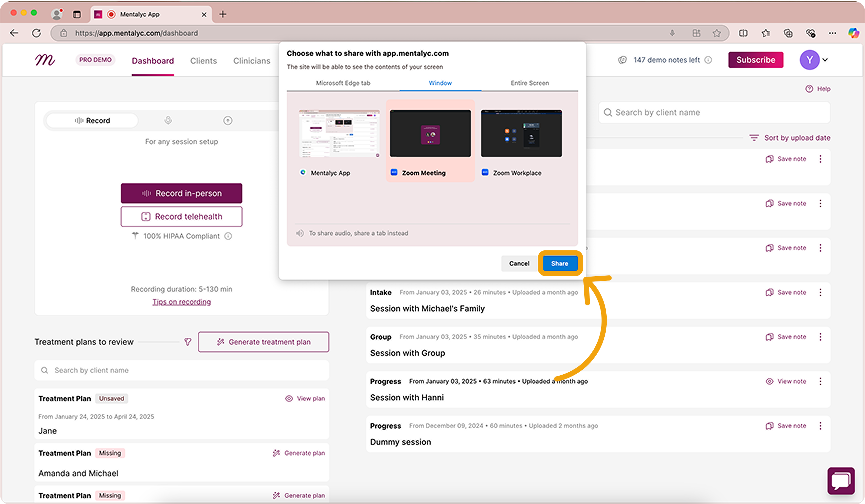Toggle the Record mode pill
This screenshot has width=865, height=504.
click(92, 120)
